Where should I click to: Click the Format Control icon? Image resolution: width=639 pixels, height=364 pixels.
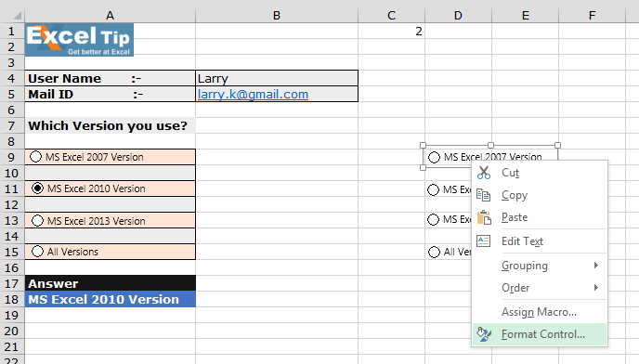point(484,334)
